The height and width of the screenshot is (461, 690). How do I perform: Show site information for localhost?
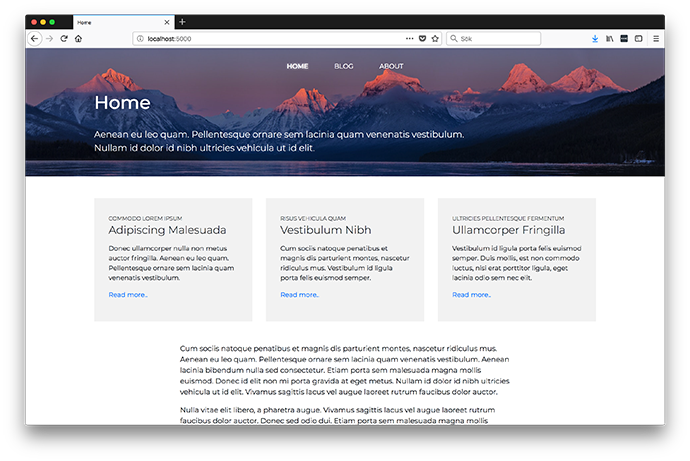pyautogui.click(x=140, y=38)
